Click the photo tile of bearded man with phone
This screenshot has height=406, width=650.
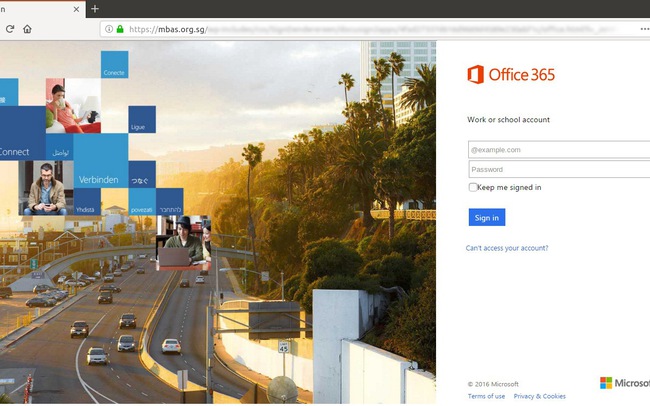[x=46, y=188]
